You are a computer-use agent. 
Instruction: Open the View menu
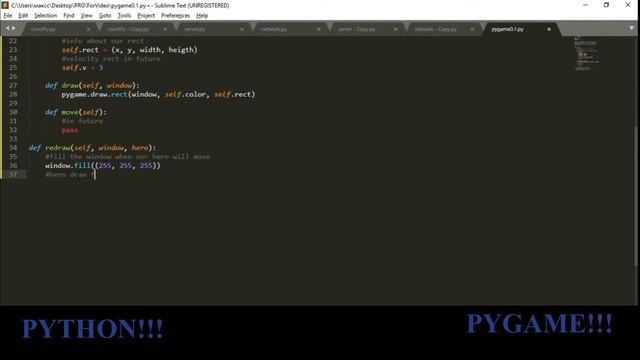click(86, 16)
